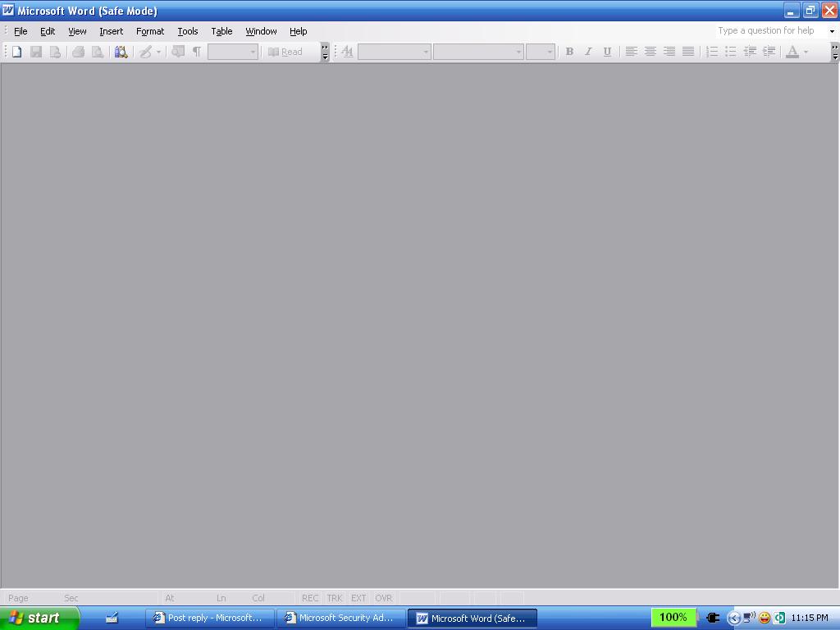This screenshot has width=840, height=630.
Task: Click the Read layout button
Action: [x=285, y=52]
